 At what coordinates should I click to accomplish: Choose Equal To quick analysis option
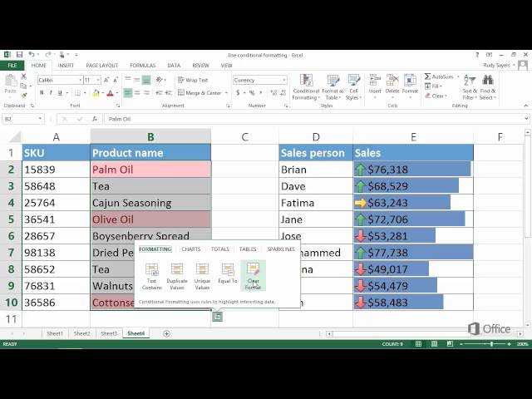[228, 273]
